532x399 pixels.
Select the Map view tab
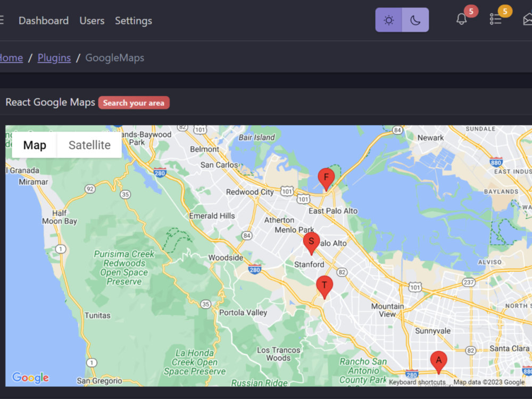(x=35, y=145)
